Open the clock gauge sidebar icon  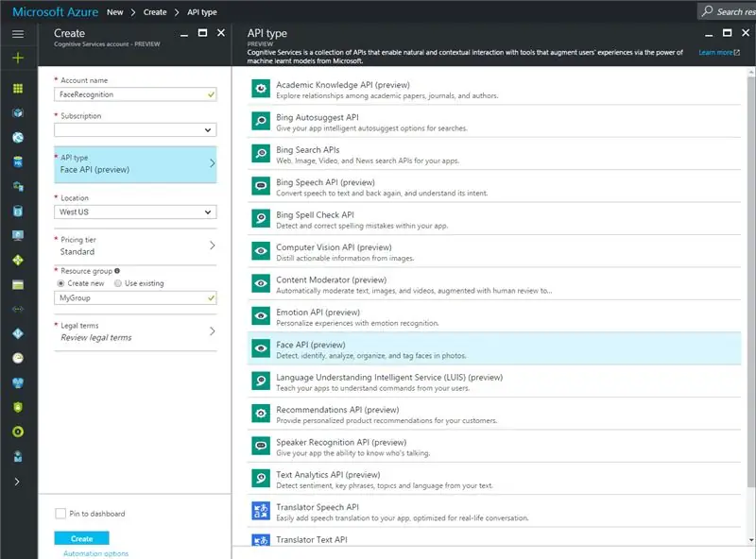pyautogui.click(x=18, y=358)
